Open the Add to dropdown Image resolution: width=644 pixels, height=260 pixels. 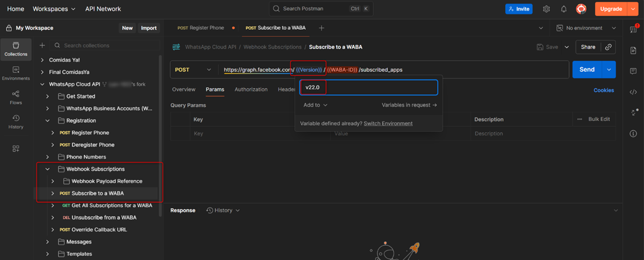315,105
